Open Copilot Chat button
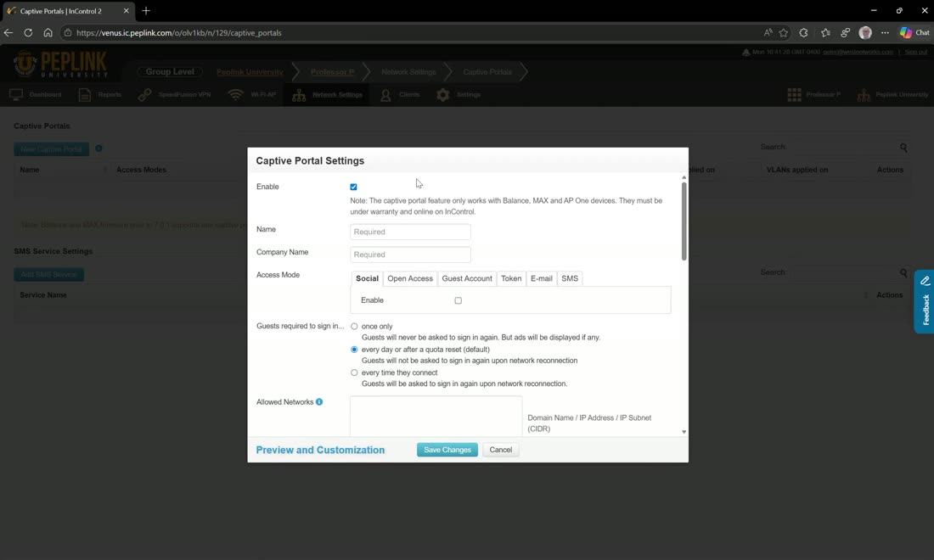This screenshot has width=934, height=560. [914, 33]
